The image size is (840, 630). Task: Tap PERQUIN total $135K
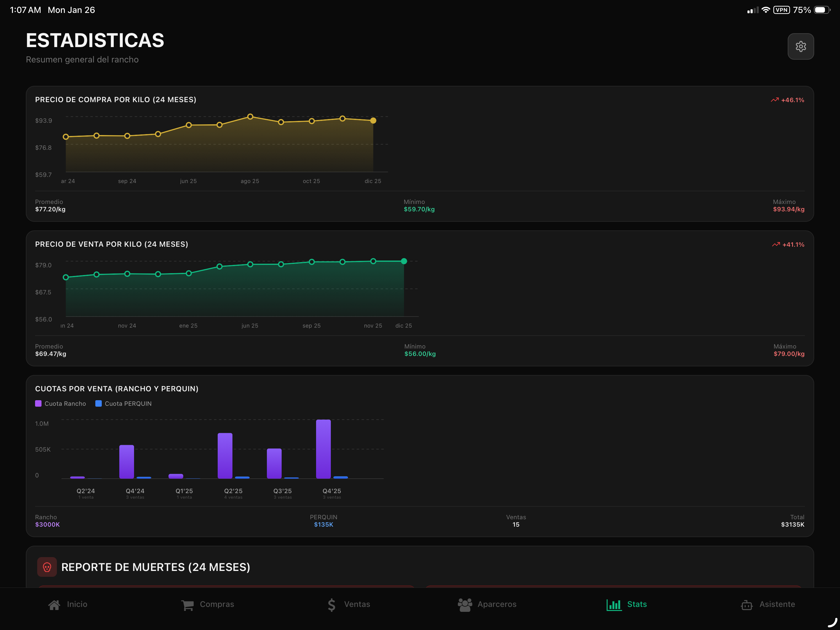323,524
